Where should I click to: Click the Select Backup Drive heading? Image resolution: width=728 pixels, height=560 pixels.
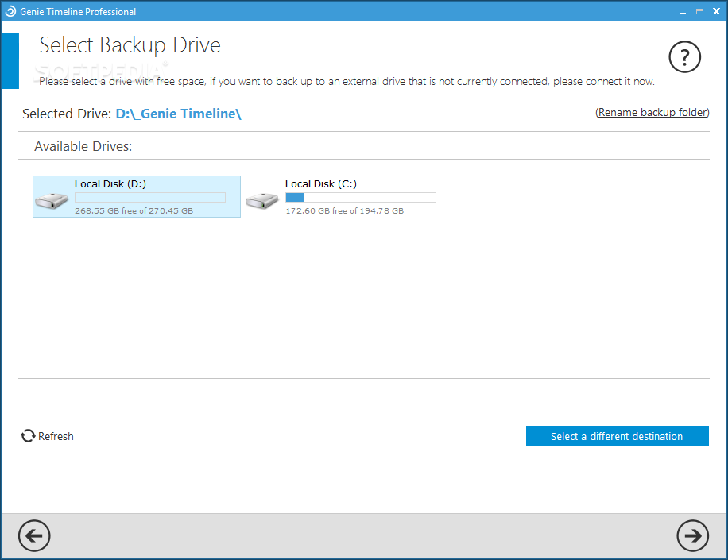pos(130,45)
